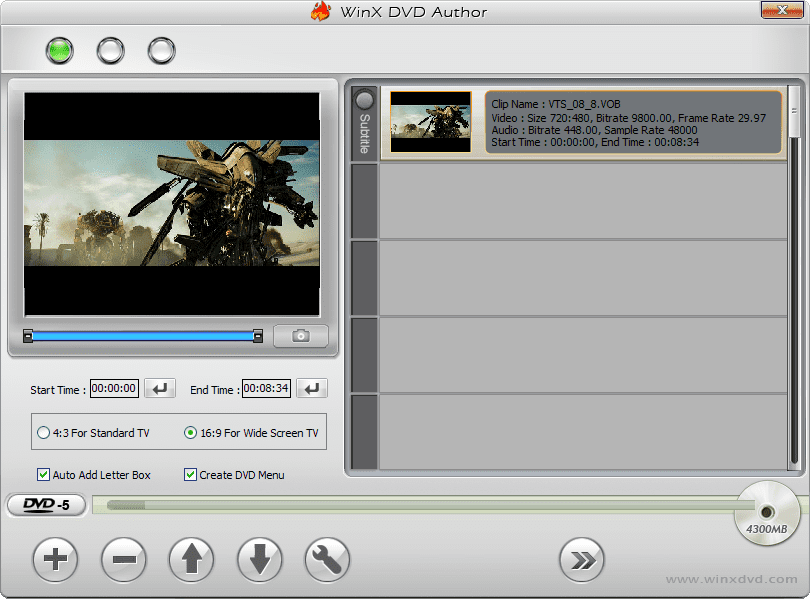Disable Create DVD Menu
Viewport: 810px width, 599px height.
(190, 475)
